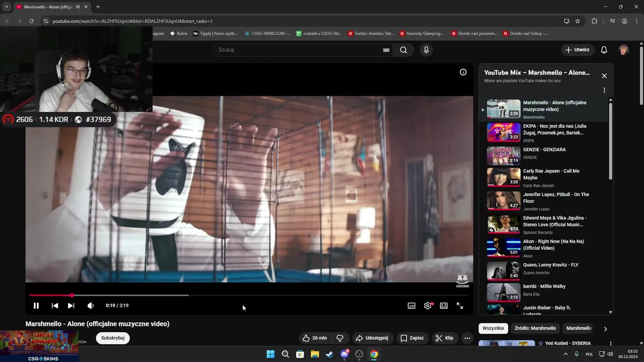Open Botrix bookmark
Image resolution: width=644 pixels, height=362 pixels.
click(x=179, y=34)
